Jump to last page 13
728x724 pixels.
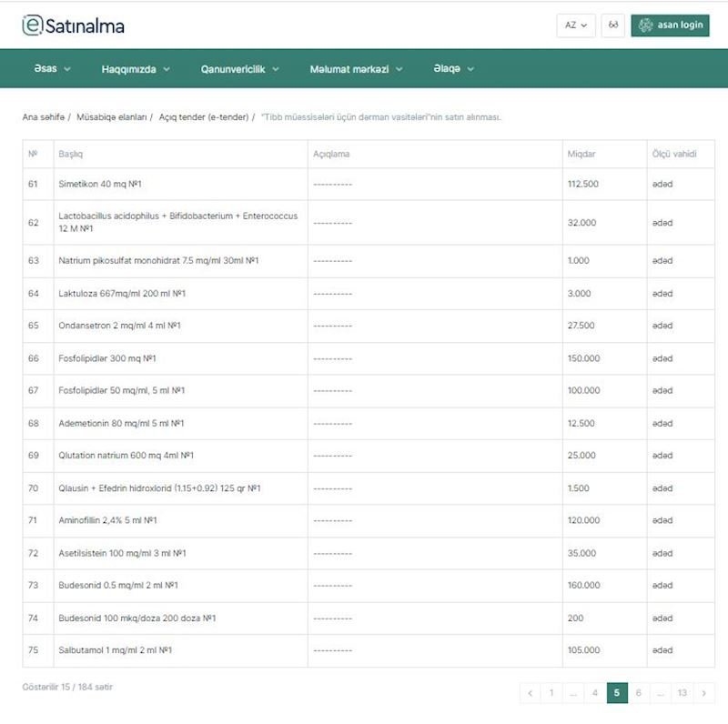point(682,693)
